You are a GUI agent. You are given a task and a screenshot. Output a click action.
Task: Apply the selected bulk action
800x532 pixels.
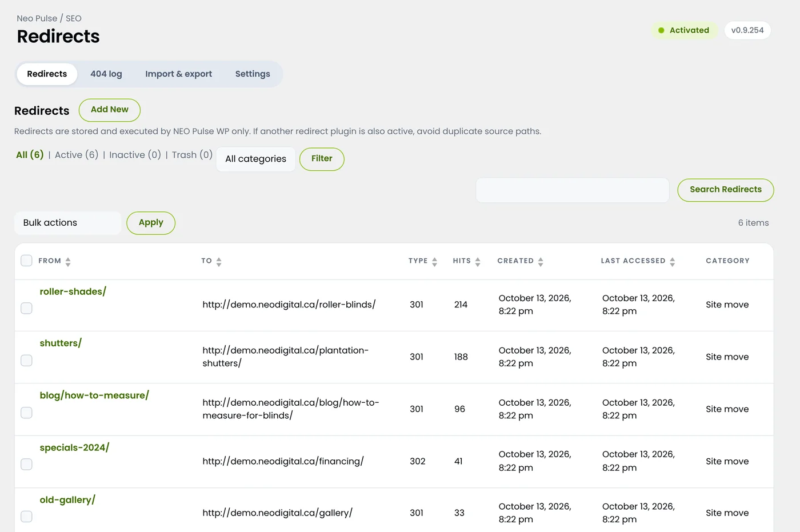click(151, 223)
